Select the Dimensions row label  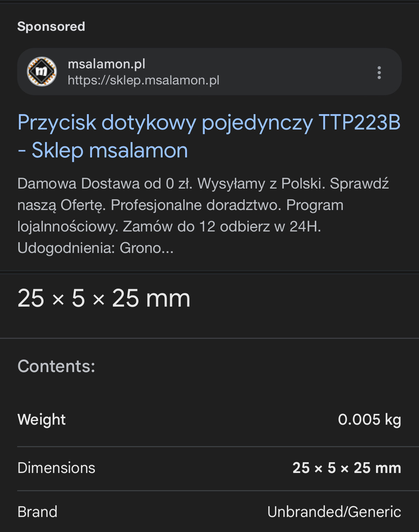pyautogui.click(x=56, y=468)
